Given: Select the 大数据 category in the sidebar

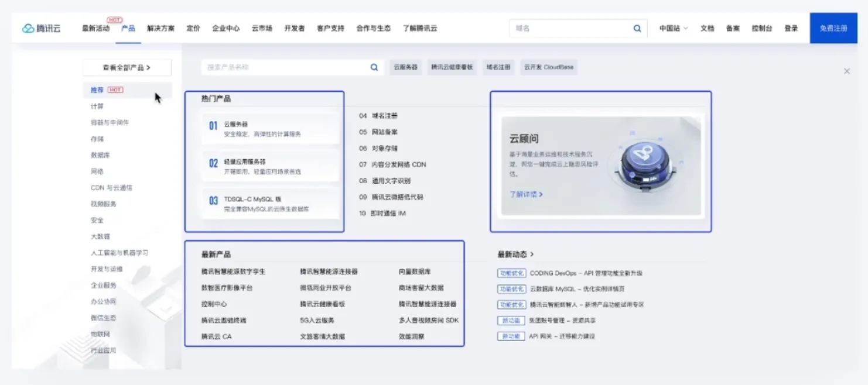Looking at the screenshot, I should (x=100, y=236).
